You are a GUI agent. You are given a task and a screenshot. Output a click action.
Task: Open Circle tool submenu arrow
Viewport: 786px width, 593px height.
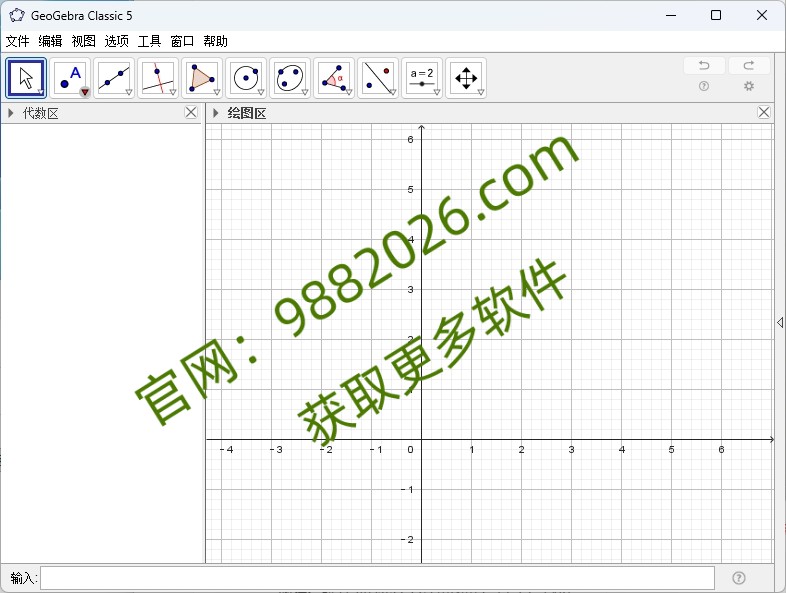(261, 92)
